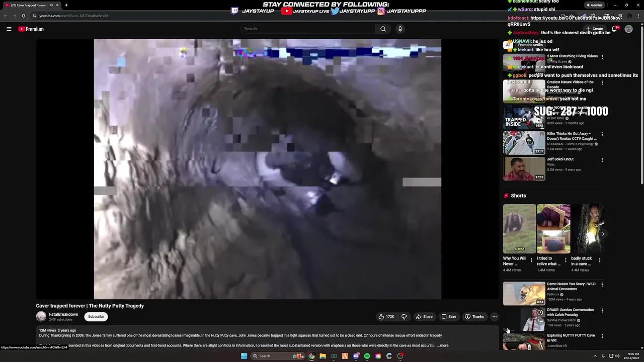The width and height of the screenshot is (644, 362).
Task: Open the FatalBreakdown channel name link
Action: [63, 314]
